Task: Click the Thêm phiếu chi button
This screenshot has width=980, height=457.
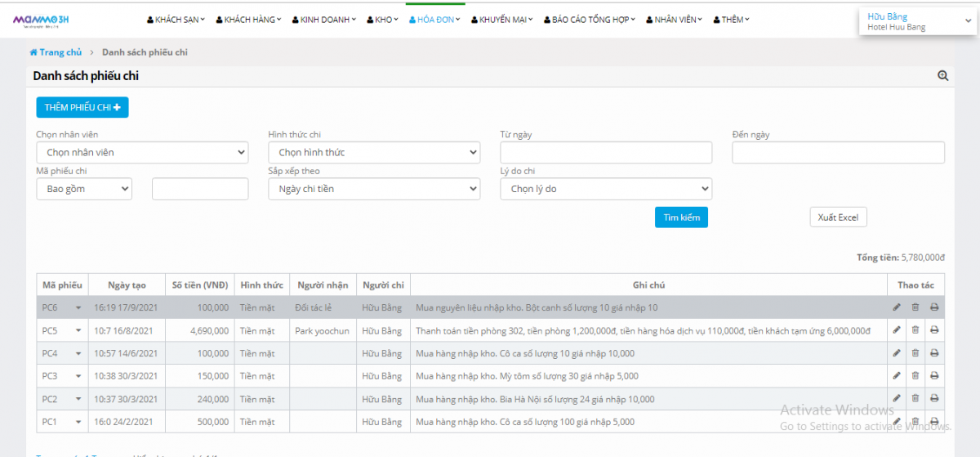Action: coord(82,107)
